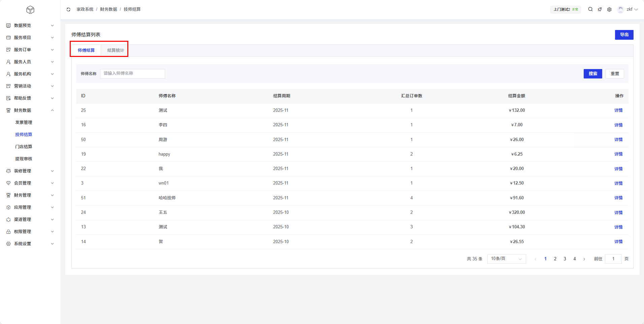Image resolution: width=644 pixels, height=324 pixels.
Task: Open the settings gear in top bar
Action: coord(609,9)
